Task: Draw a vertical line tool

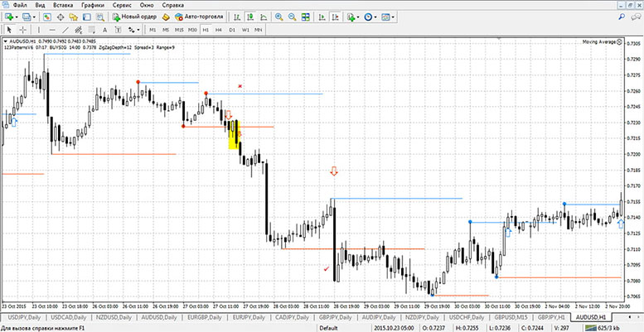Action: pyautogui.click(x=39, y=30)
